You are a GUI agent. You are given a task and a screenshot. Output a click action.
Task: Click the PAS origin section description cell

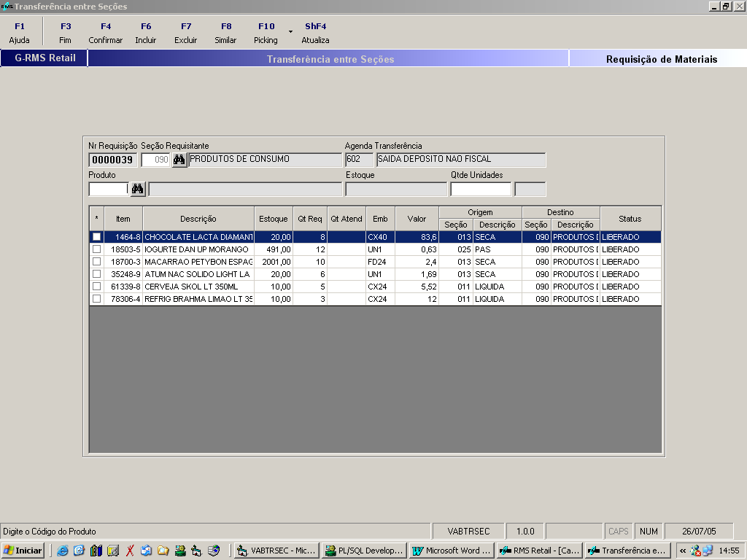click(x=498, y=249)
